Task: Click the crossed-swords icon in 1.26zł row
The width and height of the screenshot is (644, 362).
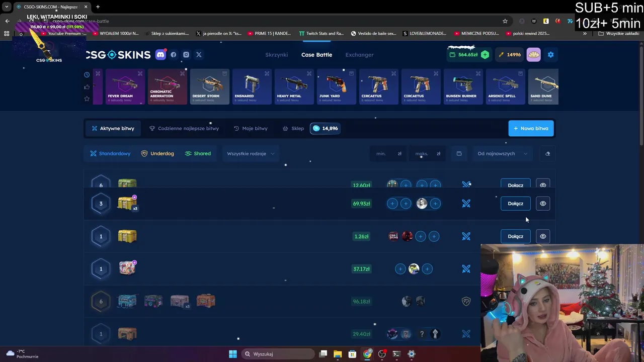Action: coord(466,236)
